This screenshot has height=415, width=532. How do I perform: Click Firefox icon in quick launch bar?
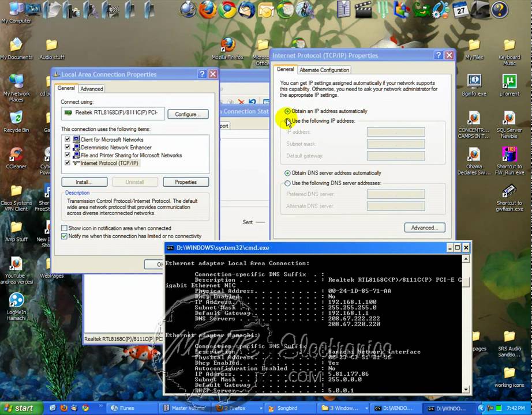[64, 408]
